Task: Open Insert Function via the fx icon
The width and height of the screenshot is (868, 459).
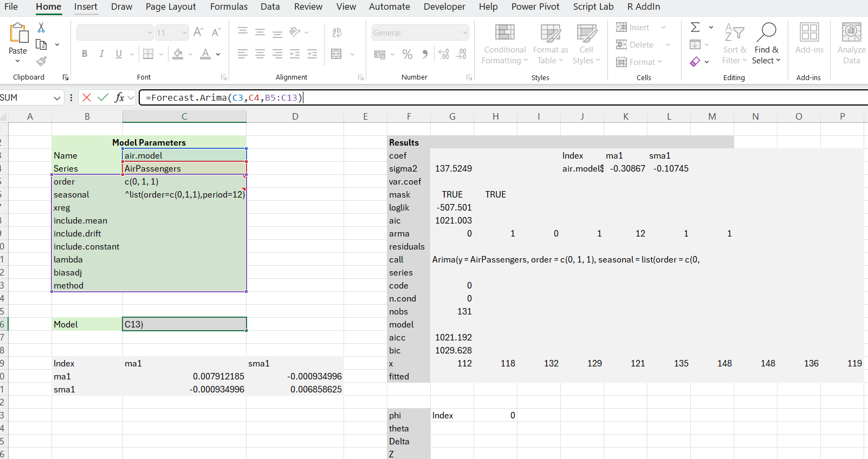Action: coord(119,97)
